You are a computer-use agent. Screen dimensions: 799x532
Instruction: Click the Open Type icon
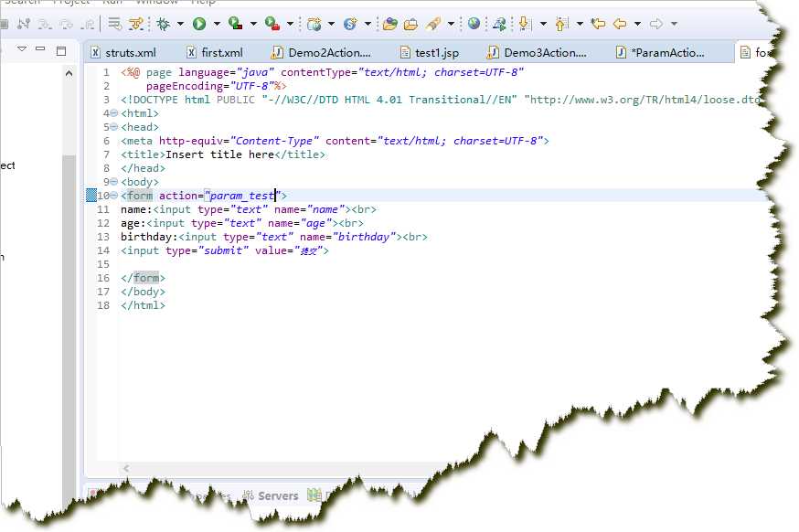click(390, 24)
